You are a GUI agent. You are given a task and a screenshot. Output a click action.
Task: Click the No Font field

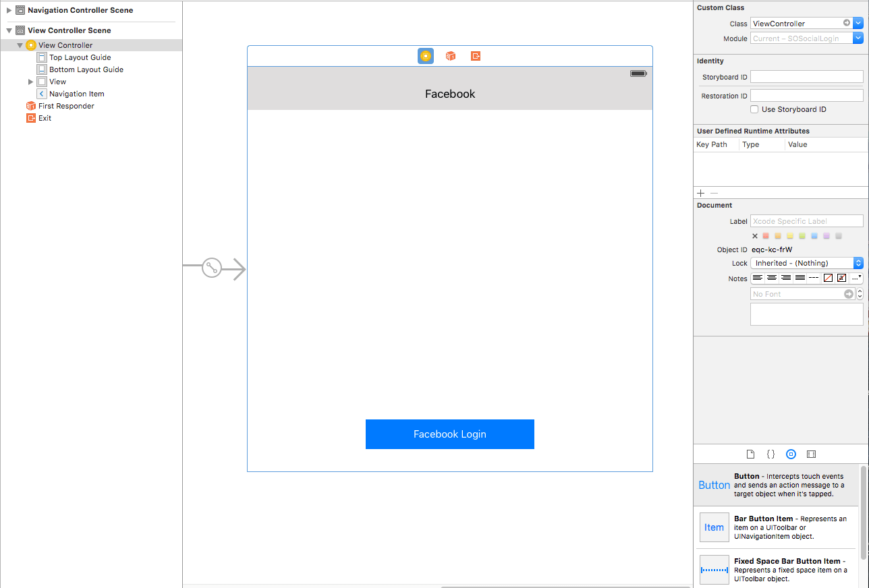pos(803,294)
